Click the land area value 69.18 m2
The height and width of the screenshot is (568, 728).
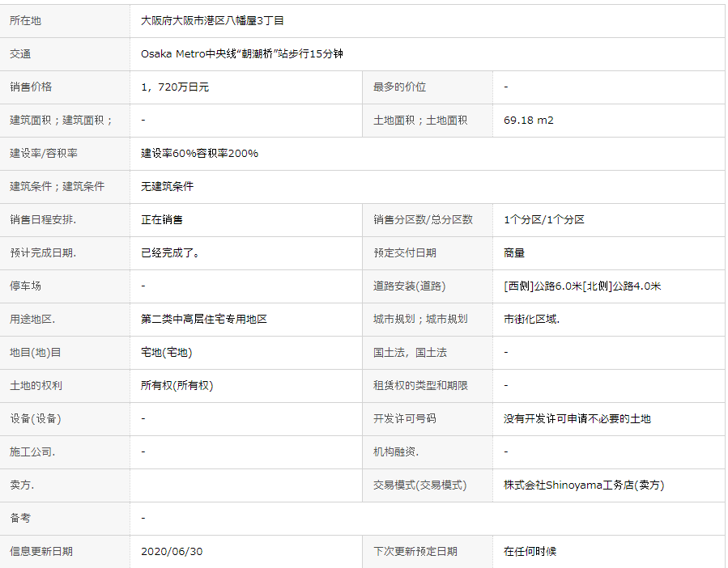point(528,121)
